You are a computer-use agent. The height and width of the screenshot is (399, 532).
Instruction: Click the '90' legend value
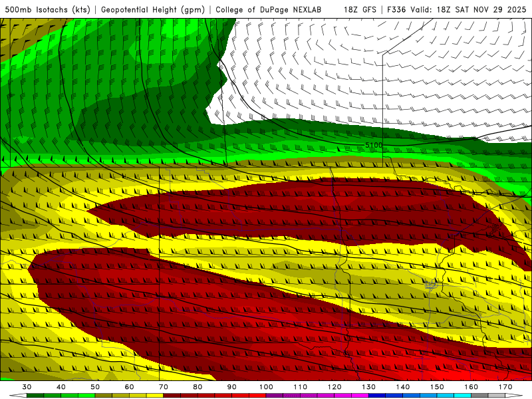[232, 387]
